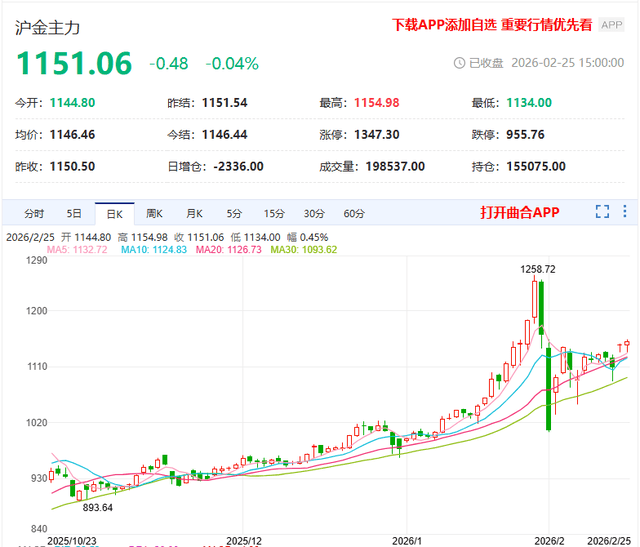
Task: Click the 幅 0.45% readout
Action: 307,237
